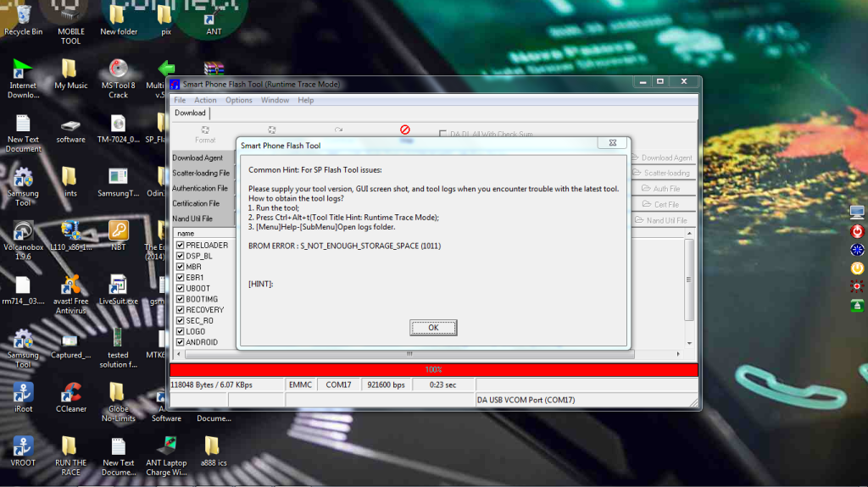
Task: Open the Download Agent folder icon button
Action: [x=665, y=158]
